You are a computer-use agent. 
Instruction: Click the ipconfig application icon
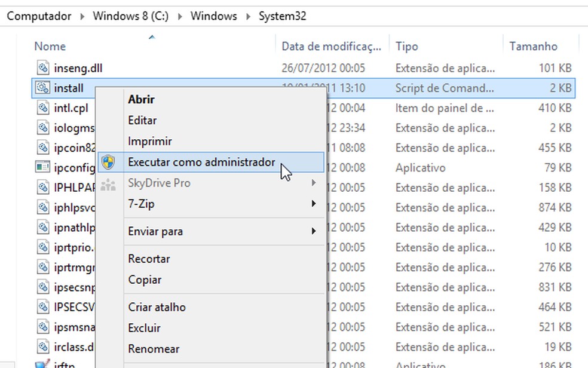pyautogui.click(x=42, y=167)
